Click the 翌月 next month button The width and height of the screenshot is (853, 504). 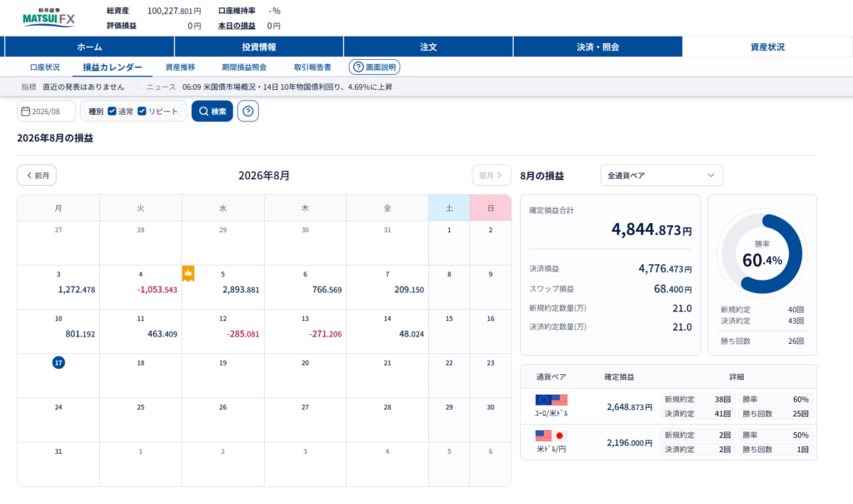(491, 175)
